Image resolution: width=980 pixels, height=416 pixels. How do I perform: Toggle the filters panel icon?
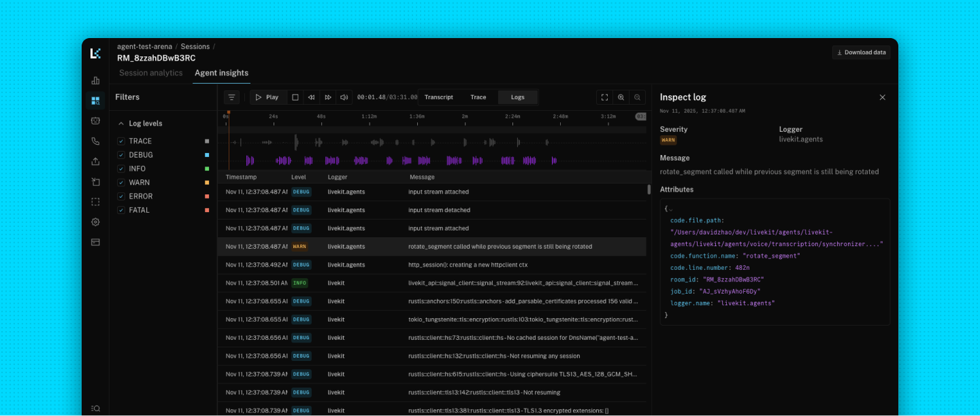tap(232, 97)
